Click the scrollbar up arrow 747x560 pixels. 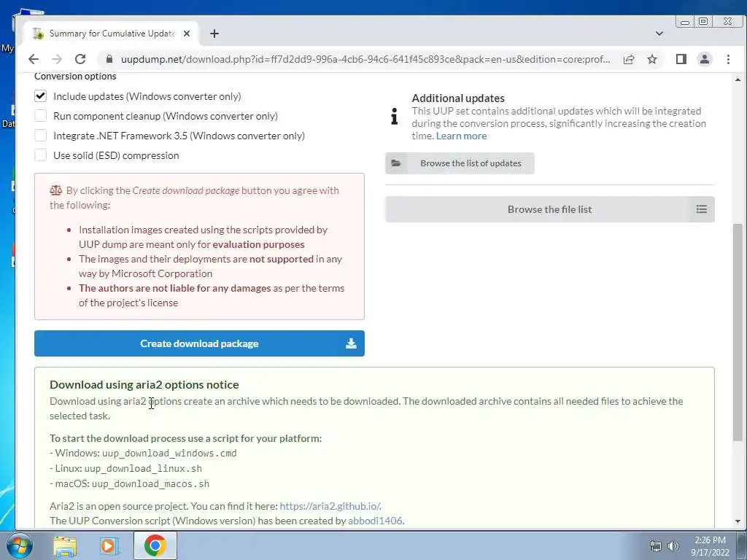[738, 79]
